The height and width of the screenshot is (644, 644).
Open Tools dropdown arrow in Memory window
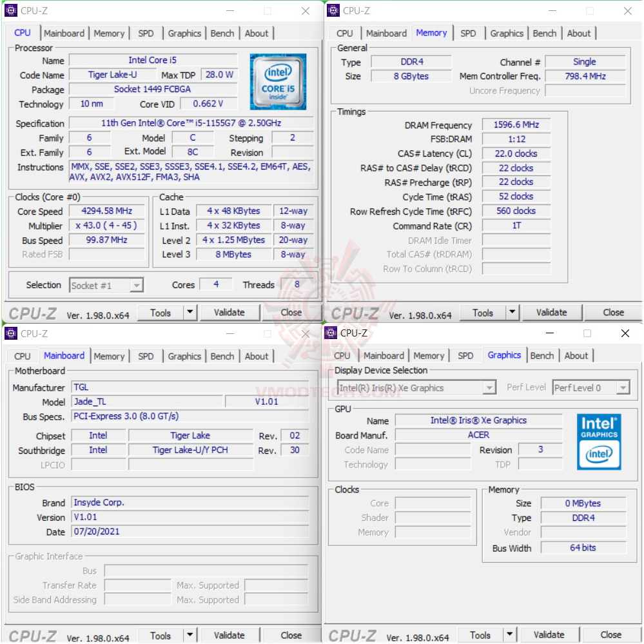[512, 312]
